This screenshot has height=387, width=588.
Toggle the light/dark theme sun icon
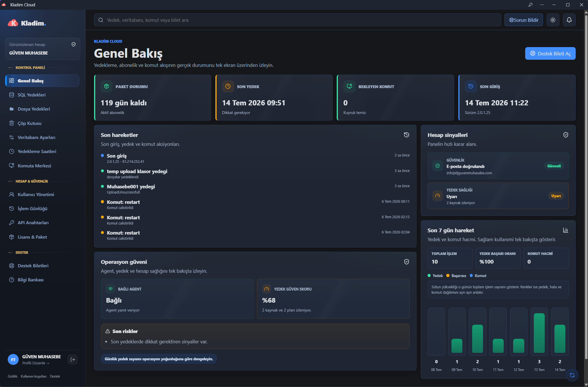pos(553,20)
